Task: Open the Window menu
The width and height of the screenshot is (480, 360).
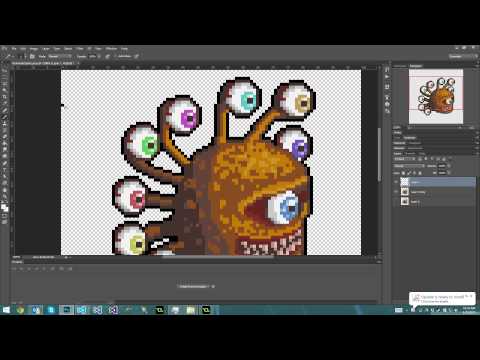Action: [x=111, y=49]
